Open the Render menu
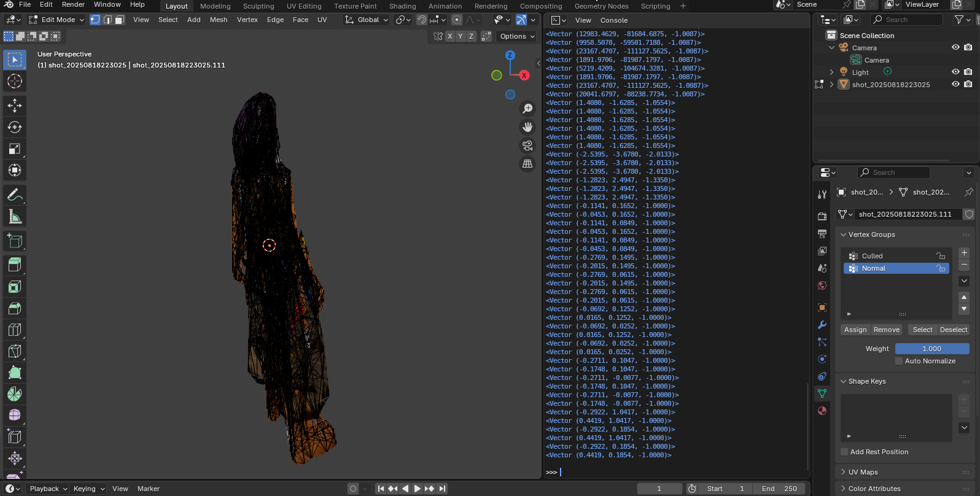 (73, 4)
